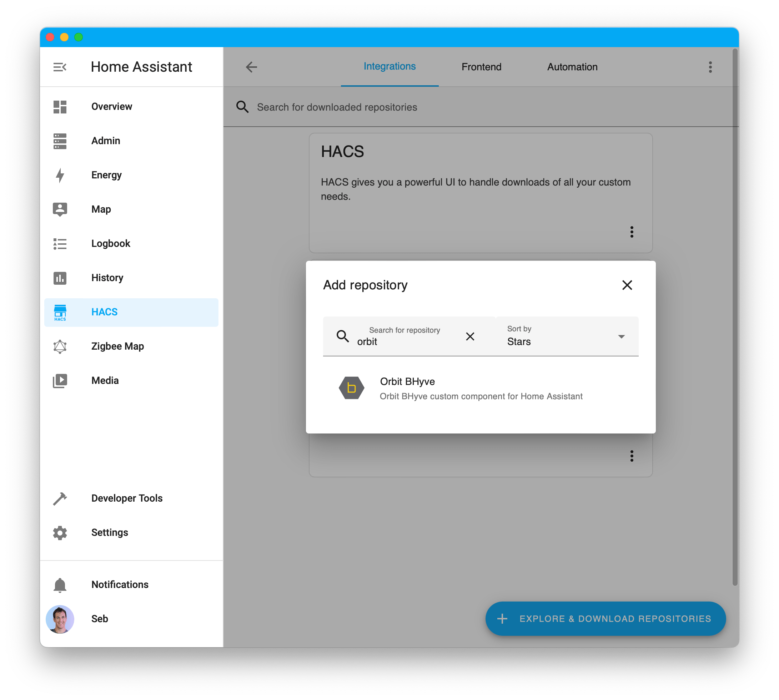Select the Map person icon in sidebar
Screen dimensions: 779x700
60,209
